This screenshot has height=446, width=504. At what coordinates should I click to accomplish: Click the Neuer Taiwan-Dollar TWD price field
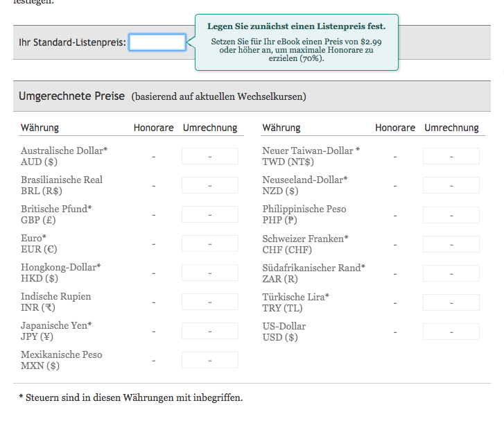click(451, 156)
